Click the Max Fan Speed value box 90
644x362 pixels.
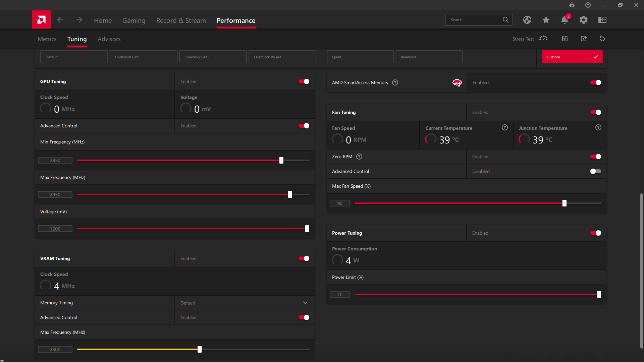pos(340,203)
